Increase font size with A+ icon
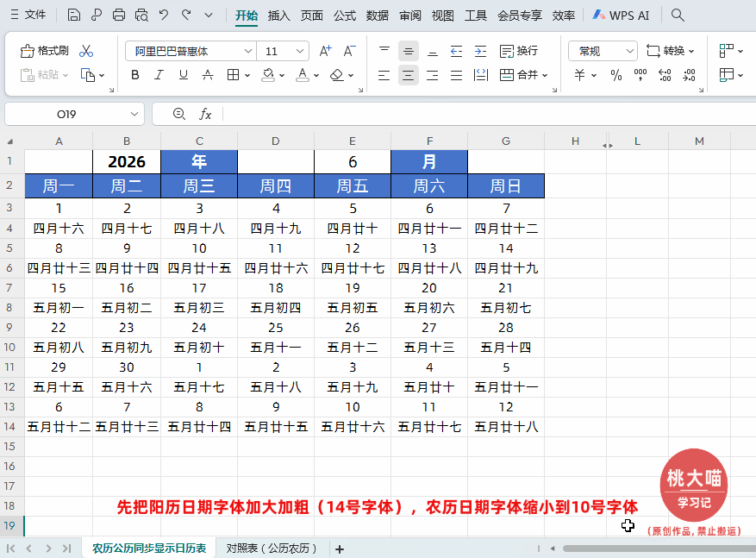Image resolution: width=756 pixels, height=558 pixels. (324, 51)
